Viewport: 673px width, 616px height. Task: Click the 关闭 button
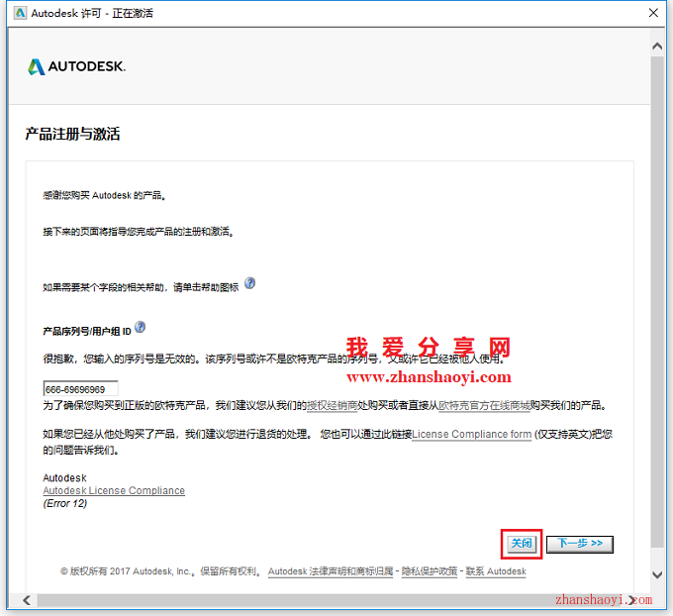point(522,544)
